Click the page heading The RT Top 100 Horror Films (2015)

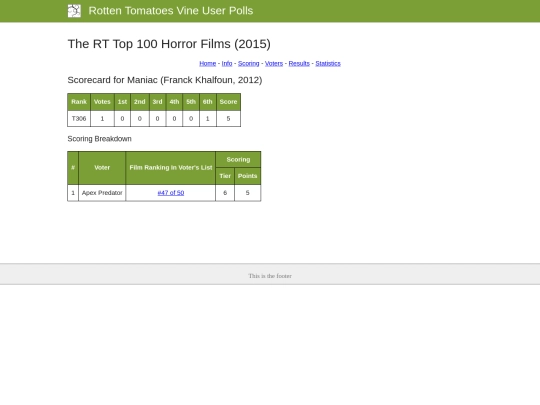tap(169, 44)
